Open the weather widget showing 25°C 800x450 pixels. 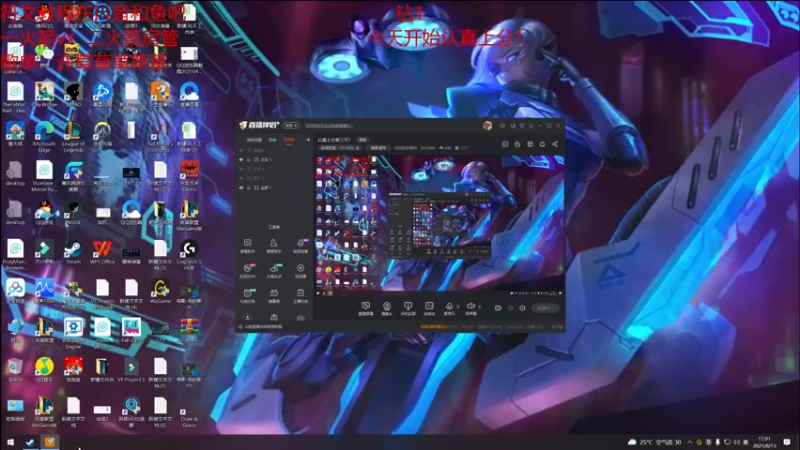[x=655, y=442]
